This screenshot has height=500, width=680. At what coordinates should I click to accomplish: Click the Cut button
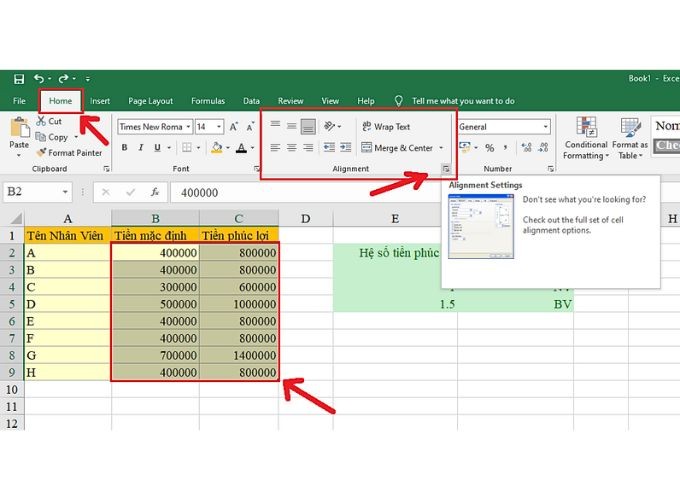[x=49, y=121]
